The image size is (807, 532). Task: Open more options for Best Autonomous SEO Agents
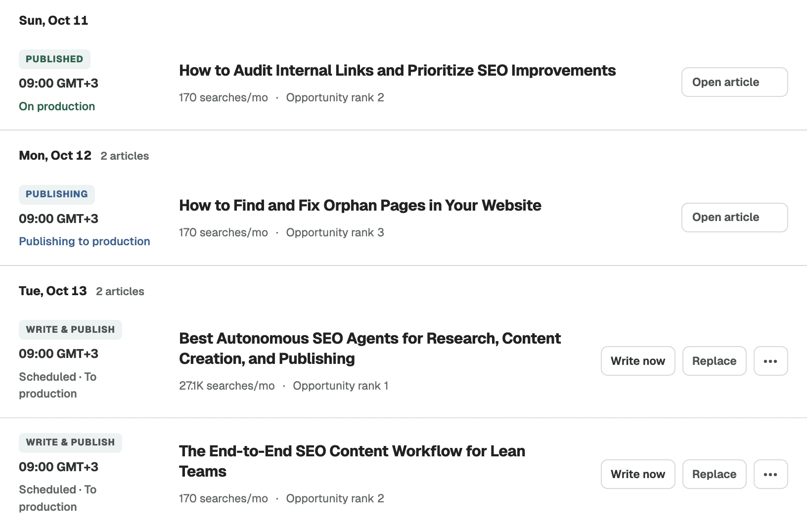coord(770,361)
